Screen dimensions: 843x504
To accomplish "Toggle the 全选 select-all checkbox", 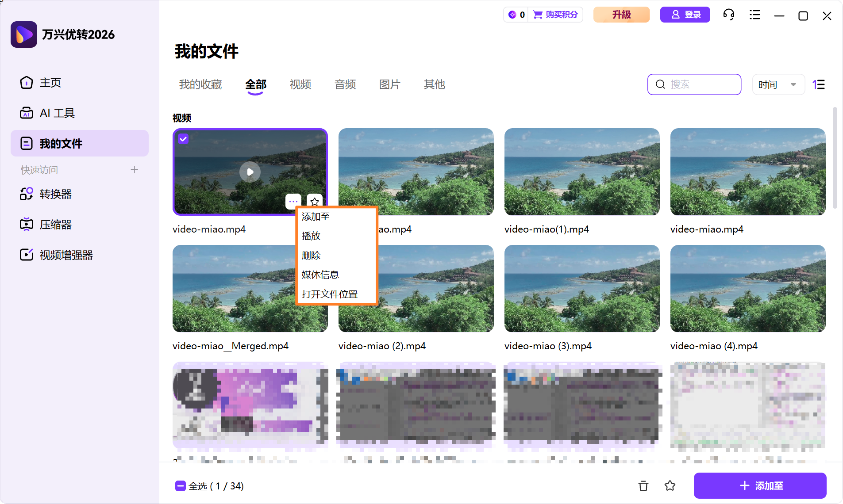I will click(x=180, y=485).
